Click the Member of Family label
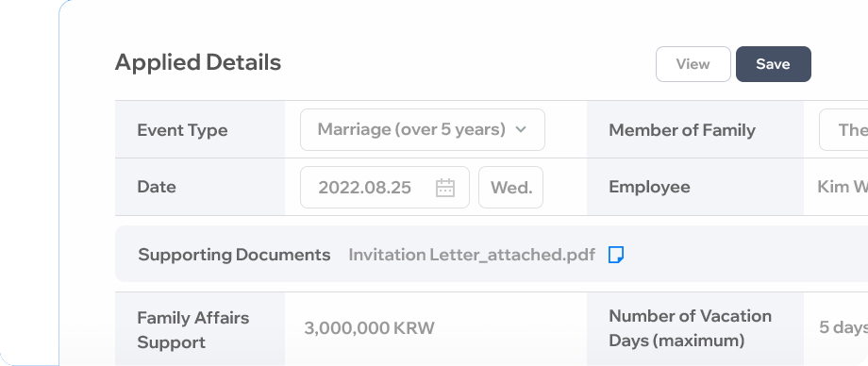The height and width of the screenshot is (366, 868). [x=682, y=130]
